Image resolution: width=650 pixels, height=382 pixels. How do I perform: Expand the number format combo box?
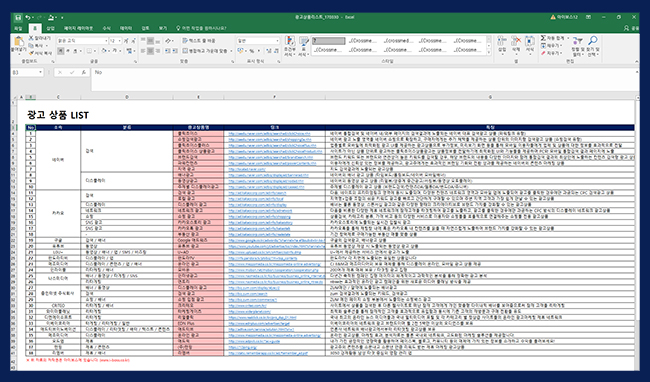(x=277, y=41)
